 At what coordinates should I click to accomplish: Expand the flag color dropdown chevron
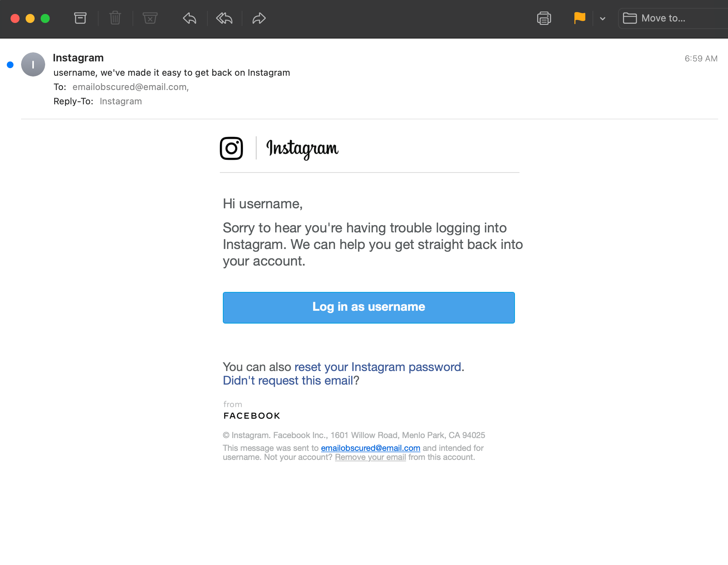click(x=603, y=18)
